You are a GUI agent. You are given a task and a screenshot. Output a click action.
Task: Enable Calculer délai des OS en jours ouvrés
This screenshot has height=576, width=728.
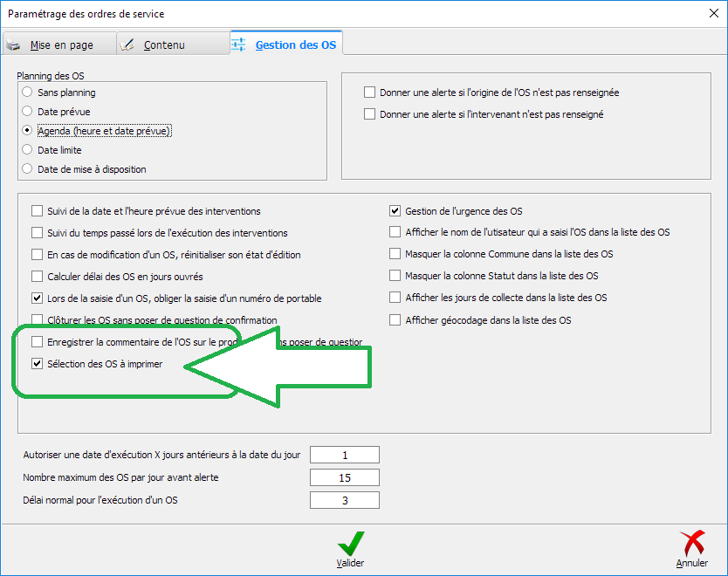pyautogui.click(x=37, y=277)
